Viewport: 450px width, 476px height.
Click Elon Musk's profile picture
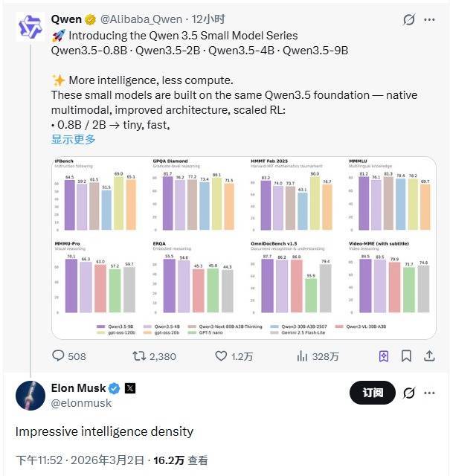point(31,395)
